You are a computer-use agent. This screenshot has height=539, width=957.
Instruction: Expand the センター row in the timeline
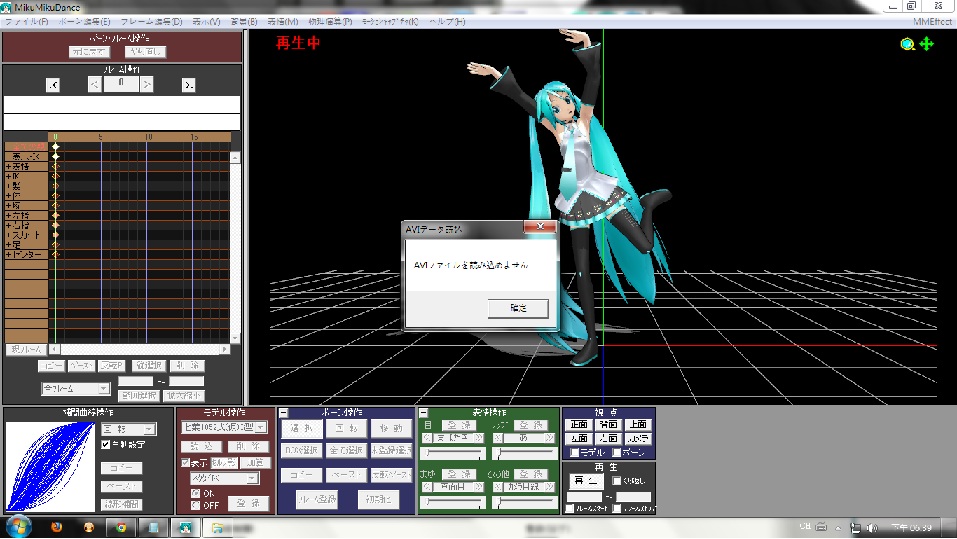click(9, 254)
